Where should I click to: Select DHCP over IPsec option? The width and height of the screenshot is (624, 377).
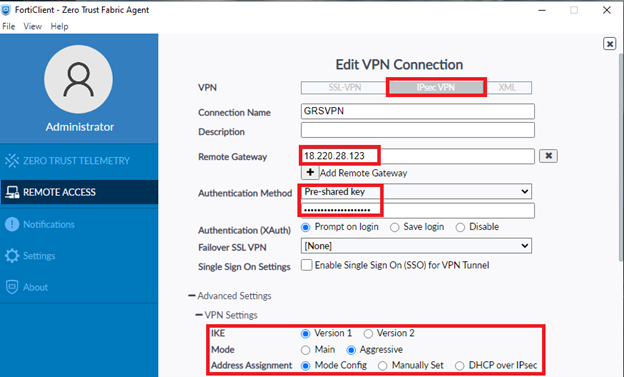(x=460, y=366)
